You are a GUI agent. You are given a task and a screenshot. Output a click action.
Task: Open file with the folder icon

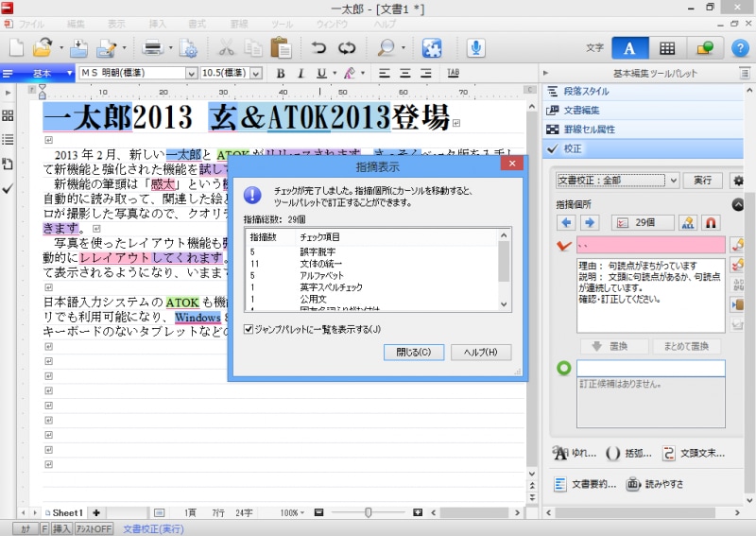[x=43, y=48]
